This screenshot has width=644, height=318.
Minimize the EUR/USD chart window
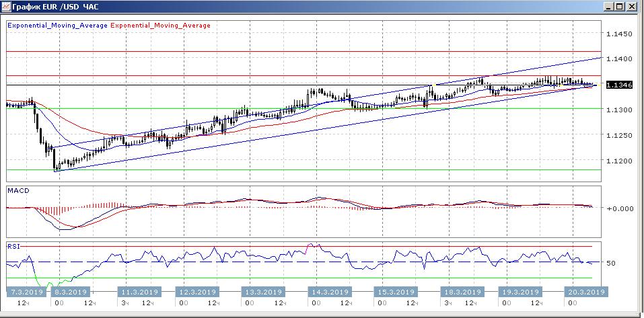click(x=610, y=6)
